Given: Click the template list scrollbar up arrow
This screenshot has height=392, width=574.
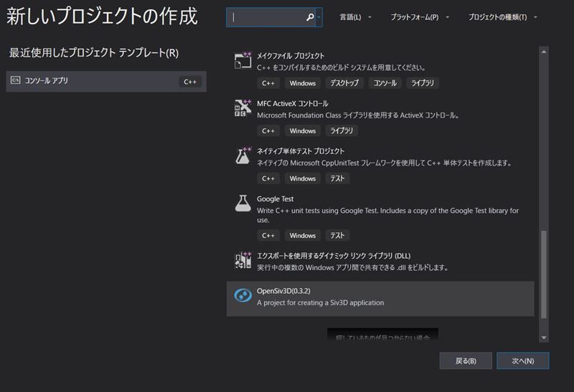Looking at the screenshot, I should coord(544,52).
